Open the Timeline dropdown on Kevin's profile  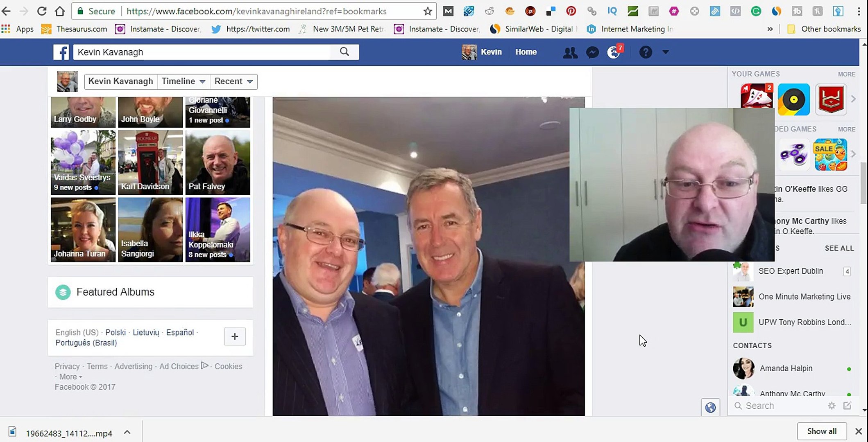pos(183,81)
